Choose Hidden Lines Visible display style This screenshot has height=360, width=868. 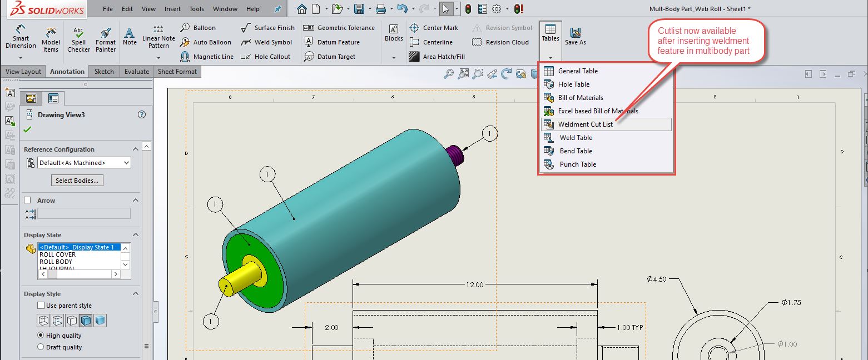tap(57, 321)
